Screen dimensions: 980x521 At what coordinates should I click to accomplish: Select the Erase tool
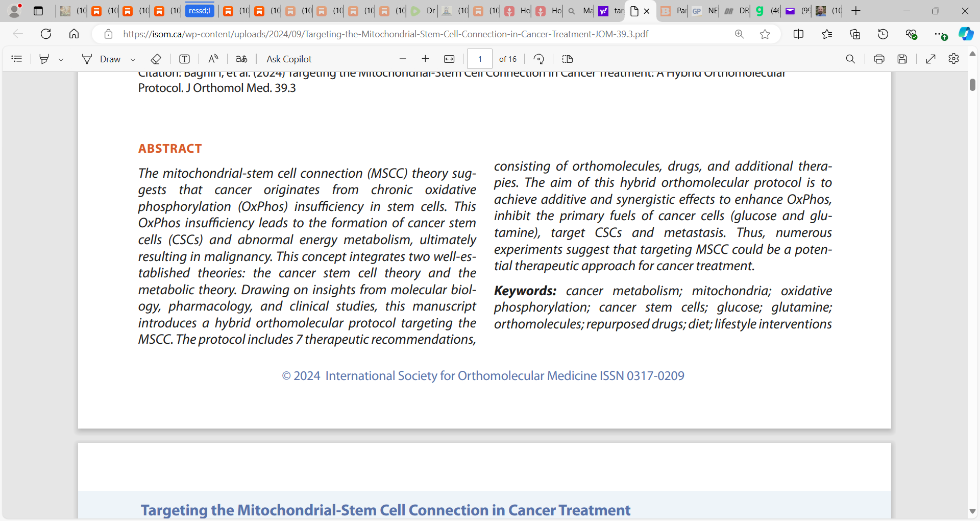click(156, 59)
